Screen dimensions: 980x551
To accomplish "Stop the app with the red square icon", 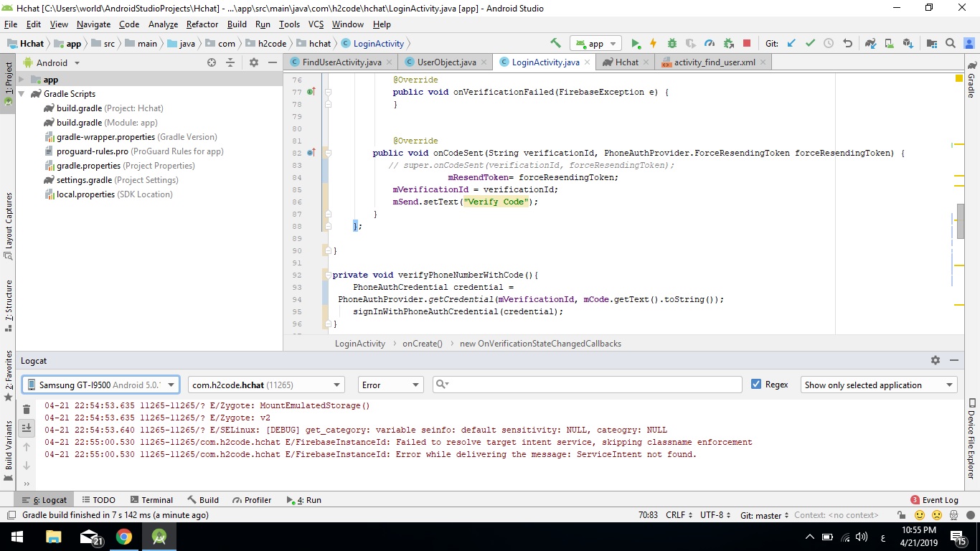I will click(x=748, y=43).
